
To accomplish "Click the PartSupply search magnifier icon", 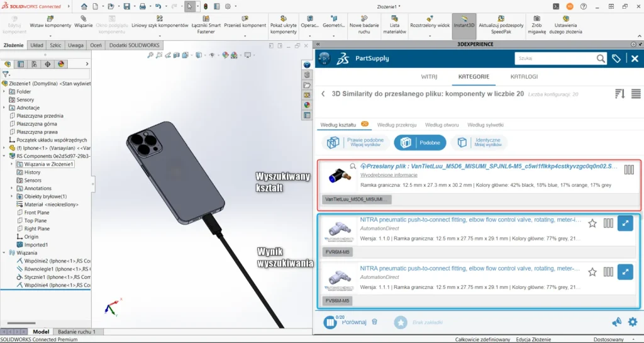I will pyautogui.click(x=601, y=59).
